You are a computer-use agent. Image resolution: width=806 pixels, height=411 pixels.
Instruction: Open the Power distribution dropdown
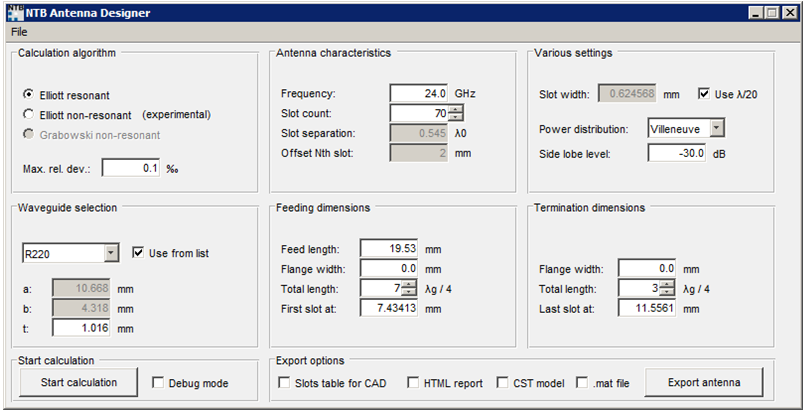716,128
